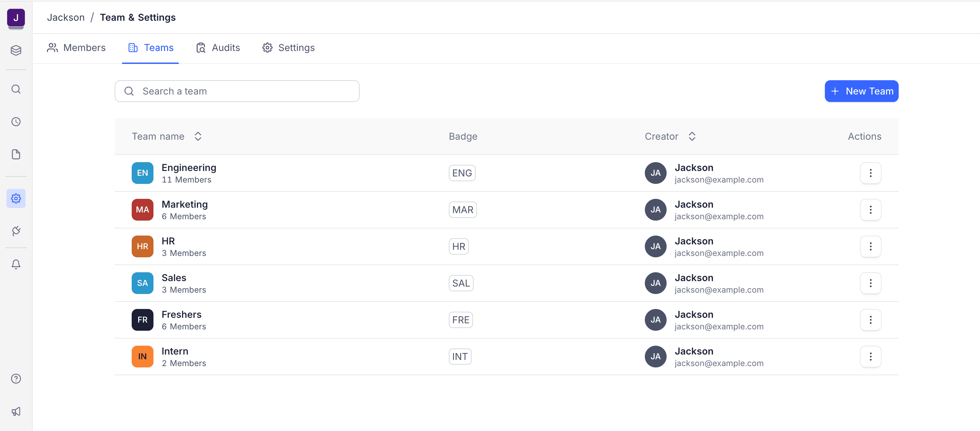The height and width of the screenshot is (431, 980).
Task: Switch to the Members tab
Action: pyautogui.click(x=76, y=48)
